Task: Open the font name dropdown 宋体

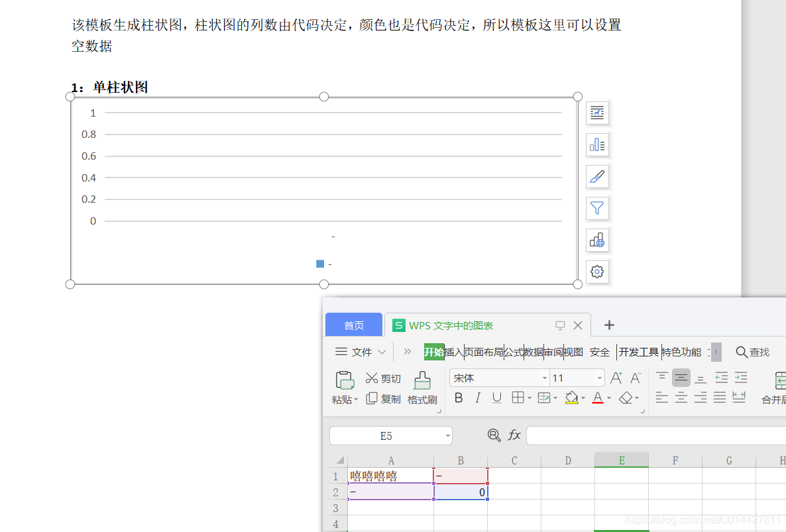Action: click(x=544, y=378)
